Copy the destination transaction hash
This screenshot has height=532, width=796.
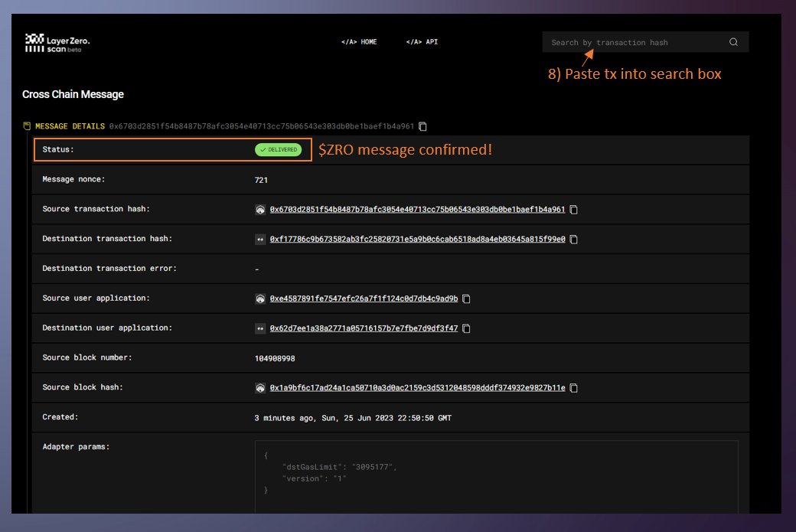tap(573, 238)
